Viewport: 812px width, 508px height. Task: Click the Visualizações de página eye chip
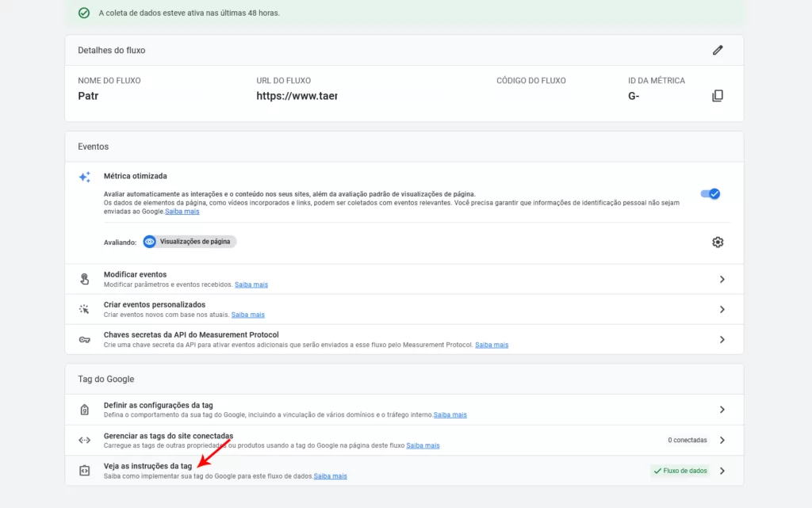[190, 242]
